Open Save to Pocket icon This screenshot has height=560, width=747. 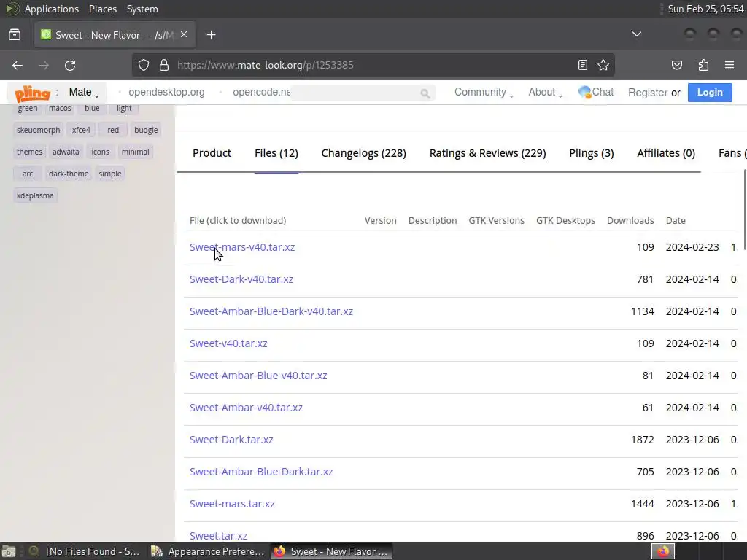pyautogui.click(x=677, y=65)
